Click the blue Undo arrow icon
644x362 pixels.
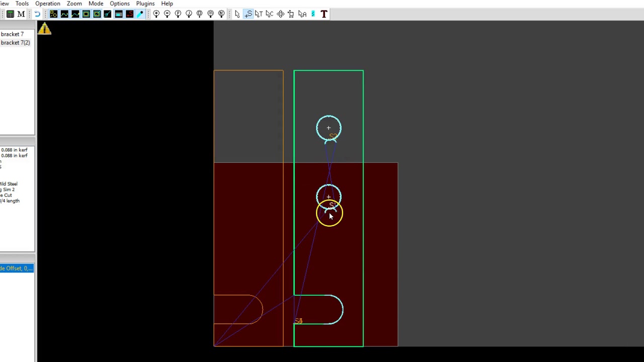(37, 14)
